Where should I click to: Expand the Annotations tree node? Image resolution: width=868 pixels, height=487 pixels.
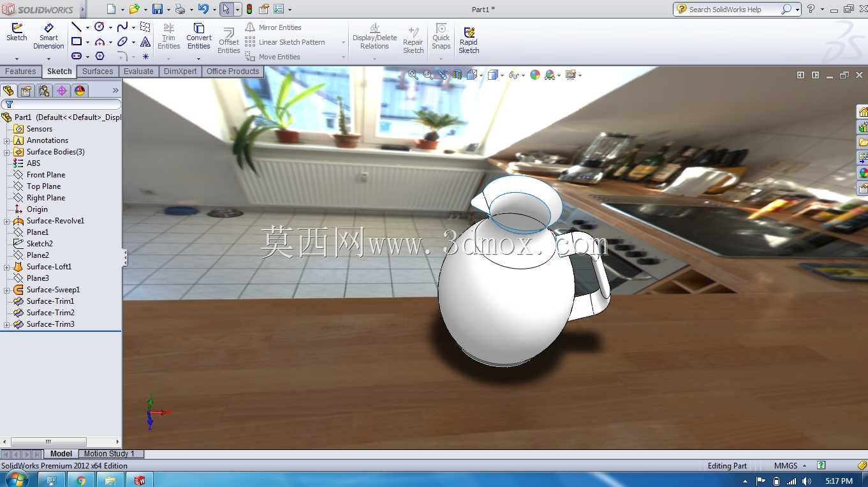tap(7, 140)
